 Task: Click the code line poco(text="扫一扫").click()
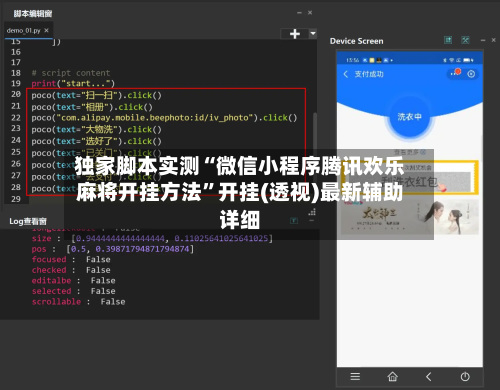[96, 95]
